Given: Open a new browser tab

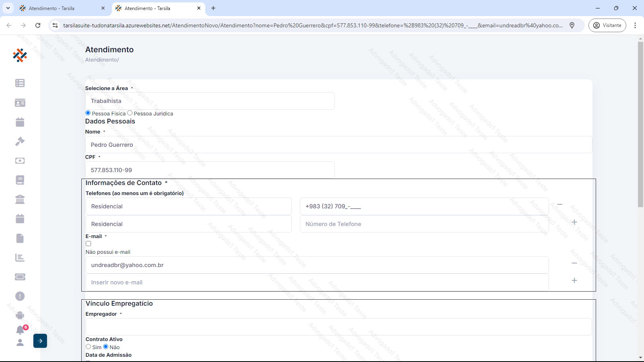Looking at the screenshot, I should tap(213, 8).
